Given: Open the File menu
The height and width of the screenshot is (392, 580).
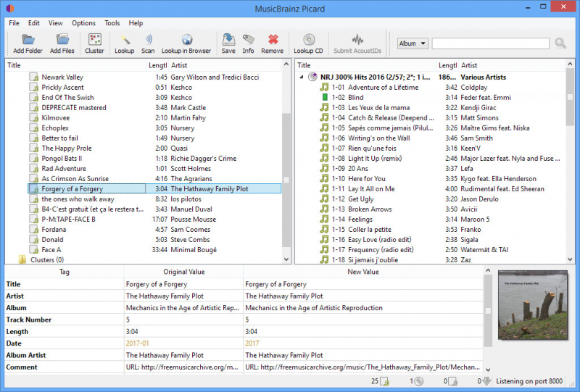Looking at the screenshot, I should click(14, 23).
